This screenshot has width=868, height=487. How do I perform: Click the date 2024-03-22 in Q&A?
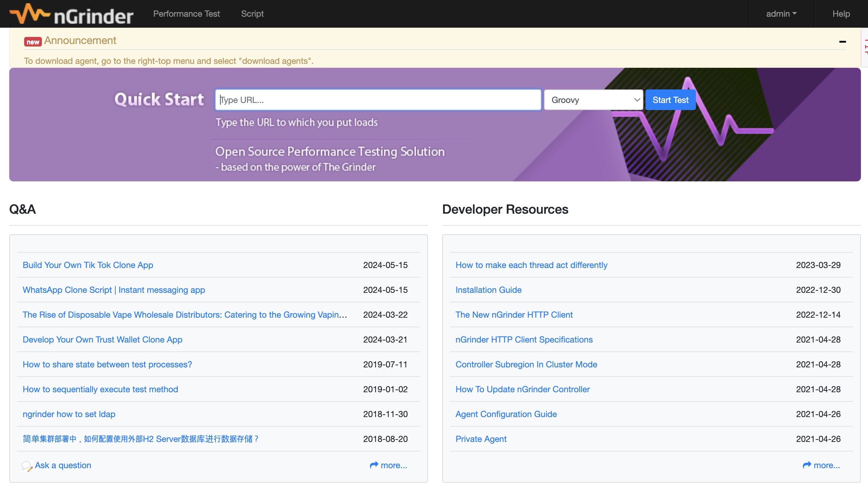click(385, 315)
